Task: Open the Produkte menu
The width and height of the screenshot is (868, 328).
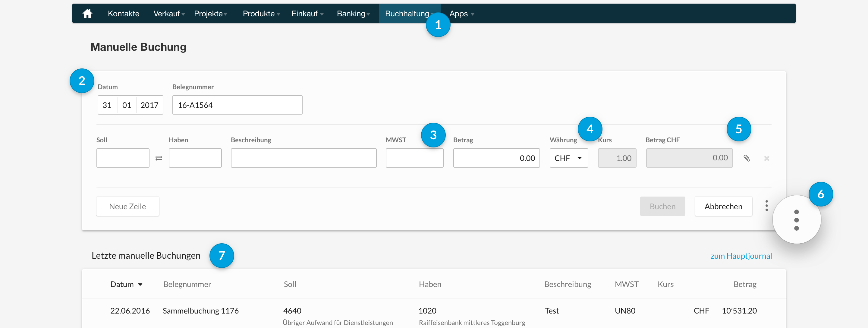Action: (262, 14)
